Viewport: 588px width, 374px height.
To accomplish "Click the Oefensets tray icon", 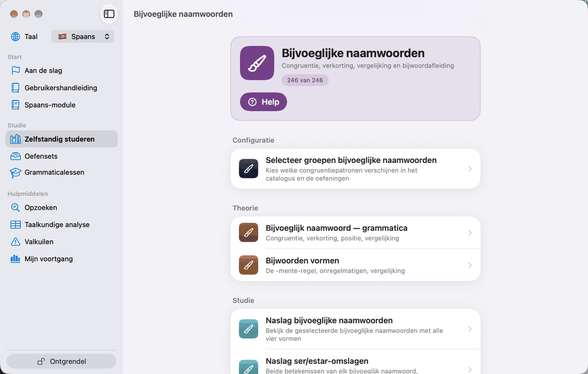I will tap(16, 156).
